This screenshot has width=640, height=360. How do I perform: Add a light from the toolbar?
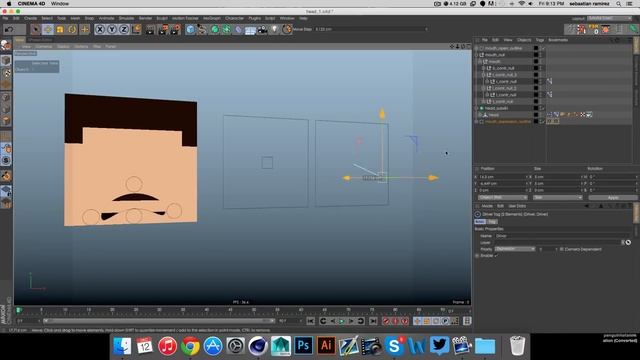click(x=275, y=29)
